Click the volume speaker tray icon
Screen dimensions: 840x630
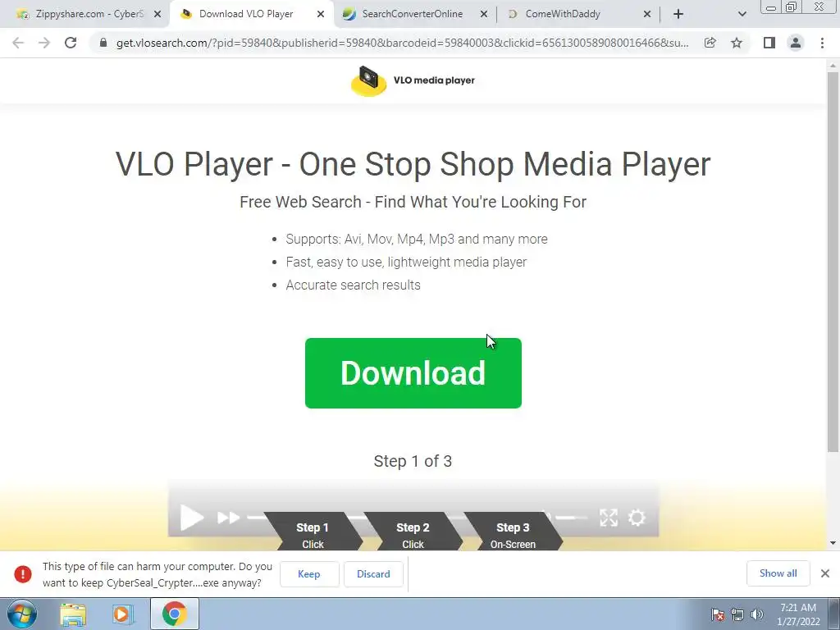click(757, 614)
